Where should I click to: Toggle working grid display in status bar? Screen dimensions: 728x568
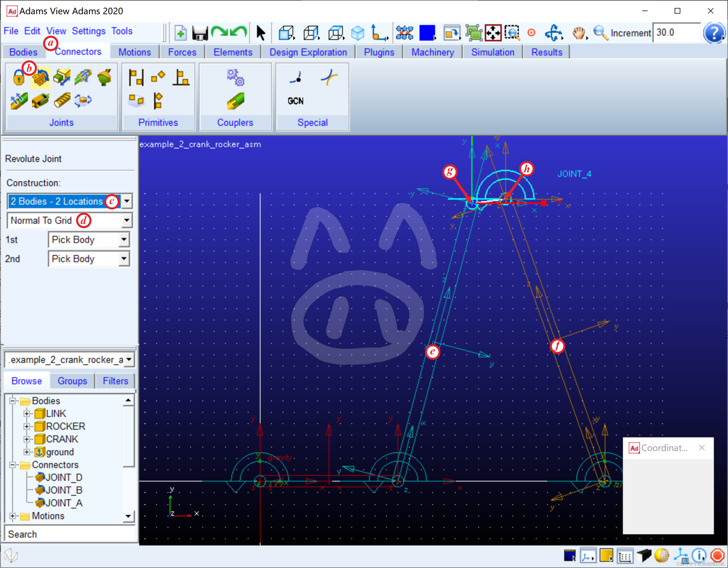(625, 556)
